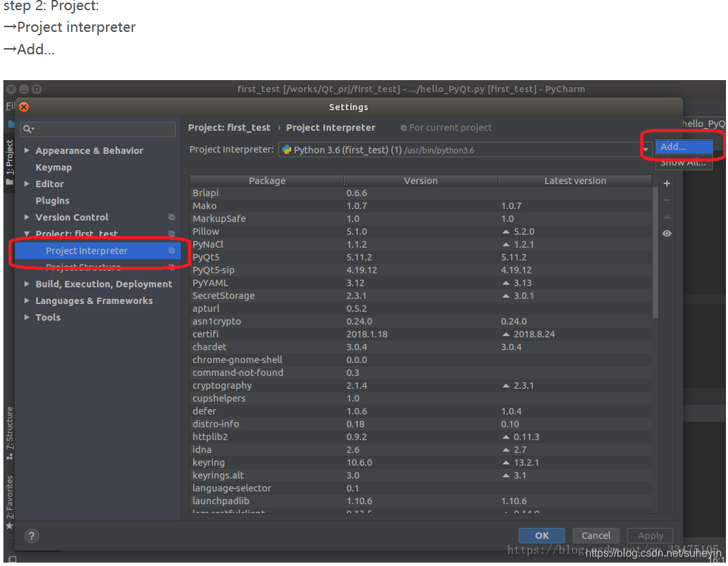This screenshot has height=566, width=728.
Task: Click the settings search input field
Action: tap(98, 129)
